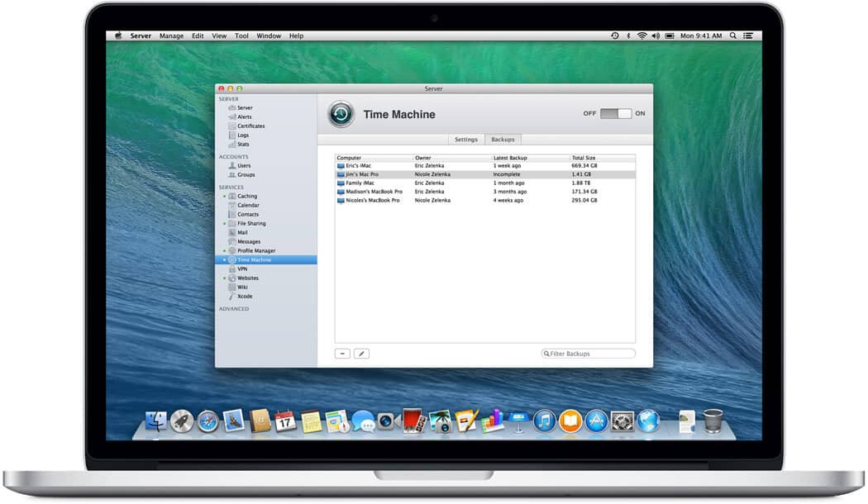Open Notification Center icon
868x504 pixels.
pos(748,36)
